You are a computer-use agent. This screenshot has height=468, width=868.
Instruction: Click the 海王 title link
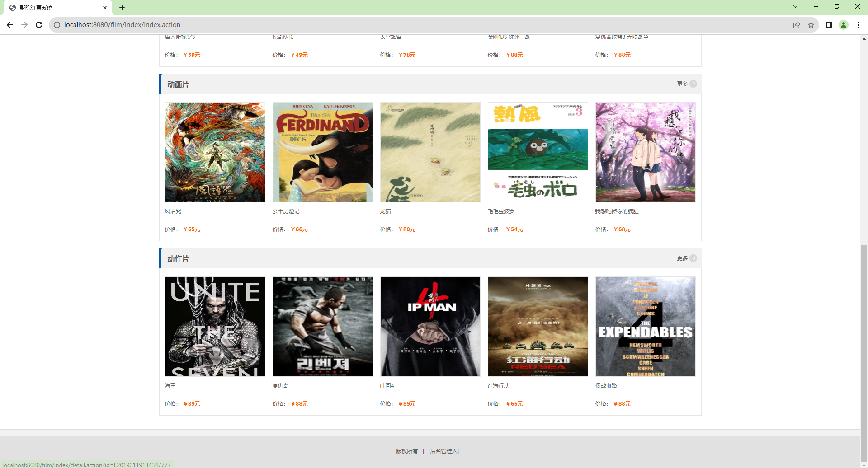[x=170, y=386]
